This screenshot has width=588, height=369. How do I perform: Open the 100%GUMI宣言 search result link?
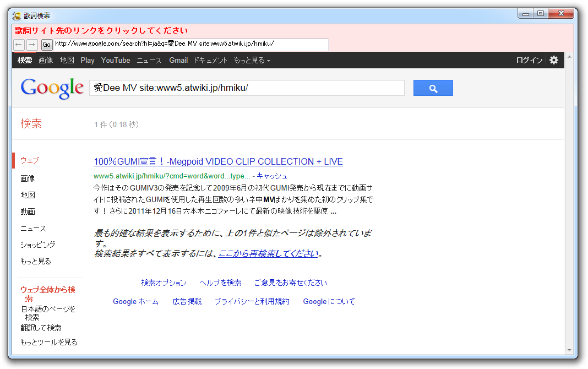coord(218,161)
